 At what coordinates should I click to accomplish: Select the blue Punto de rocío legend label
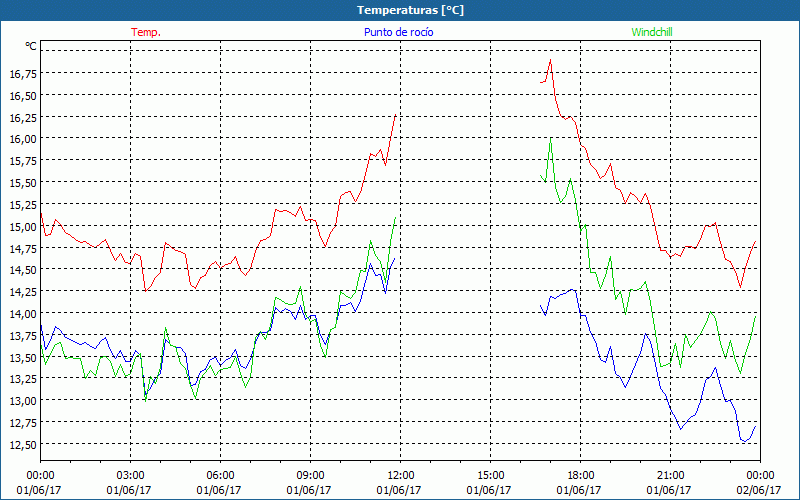pyautogui.click(x=398, y=32)
